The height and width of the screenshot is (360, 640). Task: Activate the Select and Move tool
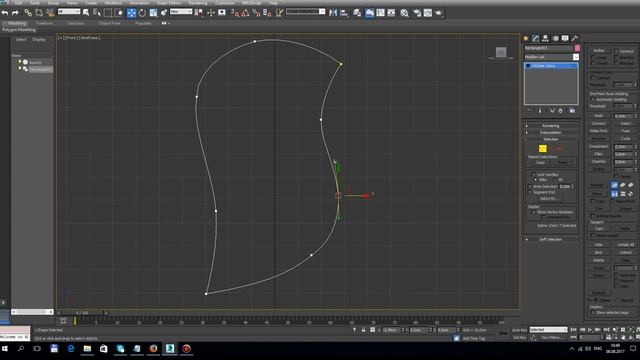pyautogui.click(x=131, y=13)
